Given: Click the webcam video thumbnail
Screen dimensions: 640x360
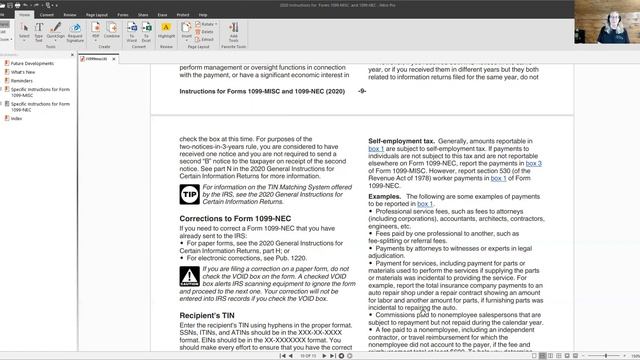Looking at the screenshot, I should pyautogui.click(x=607, y=22).
